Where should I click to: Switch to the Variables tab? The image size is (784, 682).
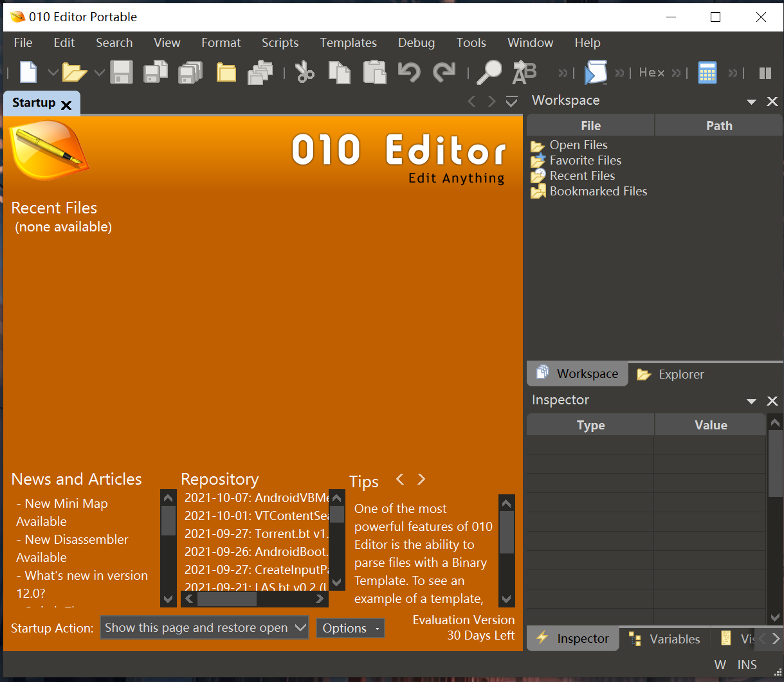point(665,639)
